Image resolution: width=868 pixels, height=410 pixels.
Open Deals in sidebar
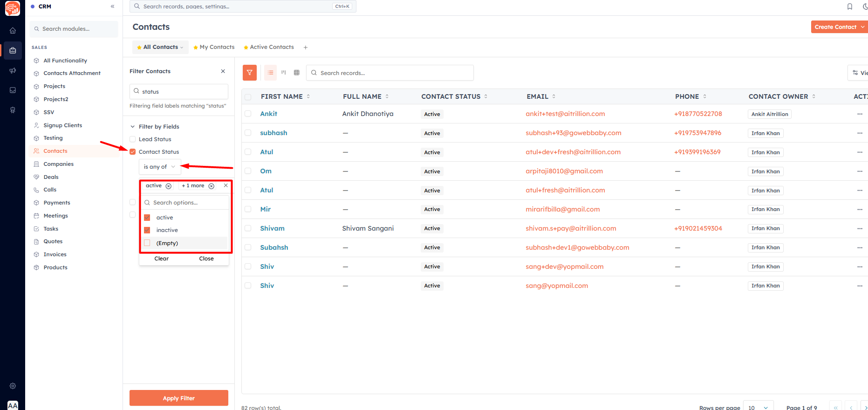[51, 177]
